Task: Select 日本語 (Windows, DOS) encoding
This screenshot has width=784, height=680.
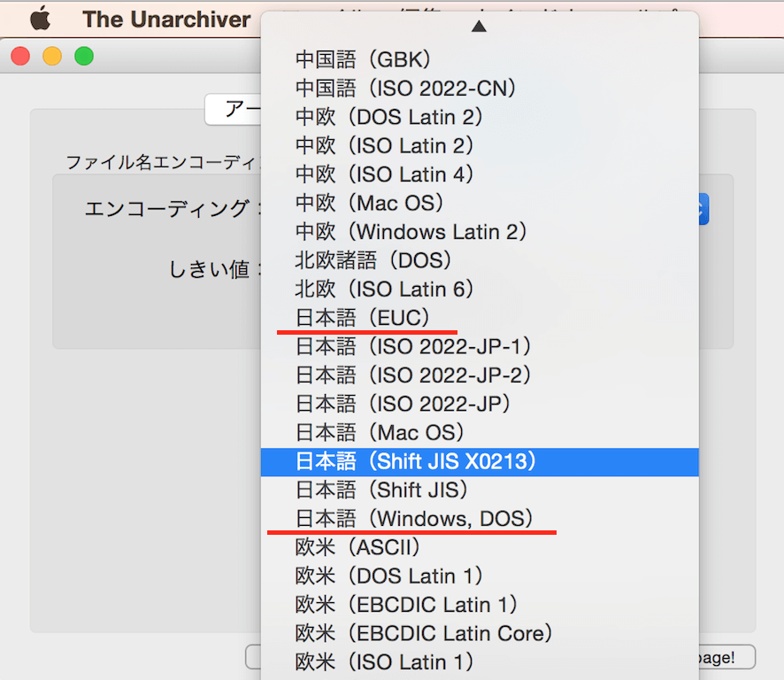Action: pyautogui.click(x=480, y=518)
